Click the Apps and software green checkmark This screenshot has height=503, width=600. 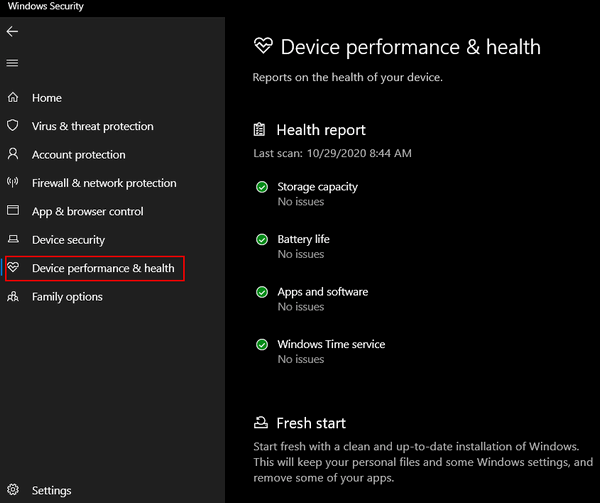[262, 292]
